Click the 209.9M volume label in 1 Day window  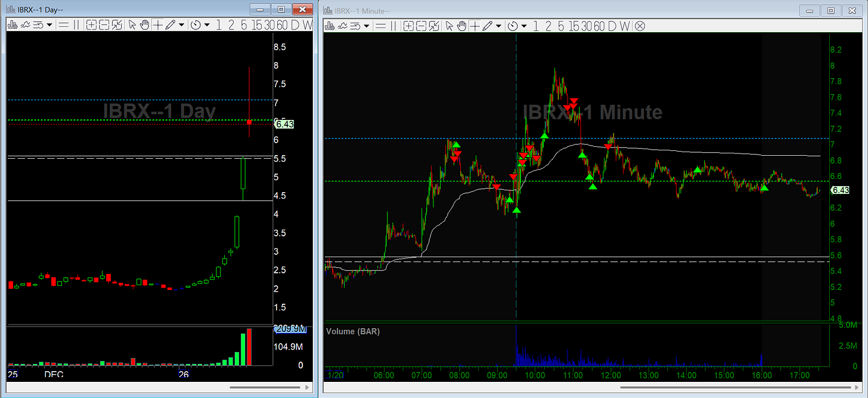pyautogui.click(x=289, y=329)
